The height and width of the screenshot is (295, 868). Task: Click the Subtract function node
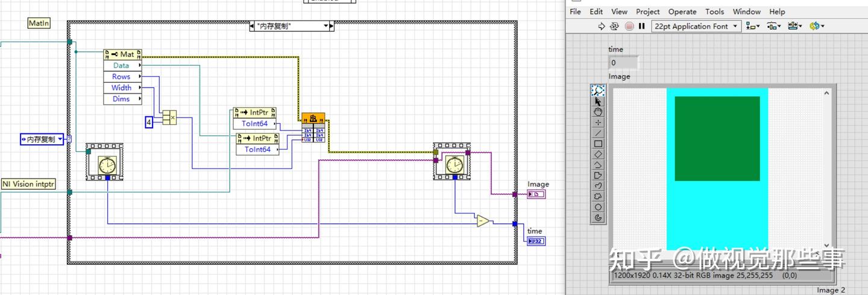(483, 221)
